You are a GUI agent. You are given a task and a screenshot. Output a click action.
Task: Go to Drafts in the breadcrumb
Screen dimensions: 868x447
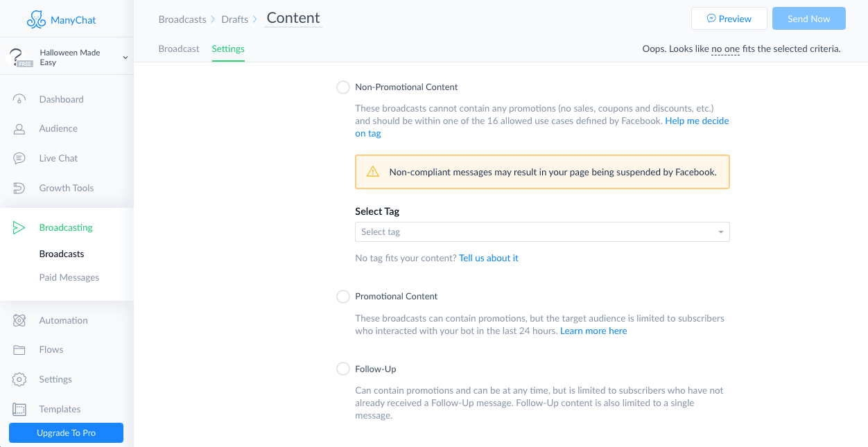coord(234,19)
